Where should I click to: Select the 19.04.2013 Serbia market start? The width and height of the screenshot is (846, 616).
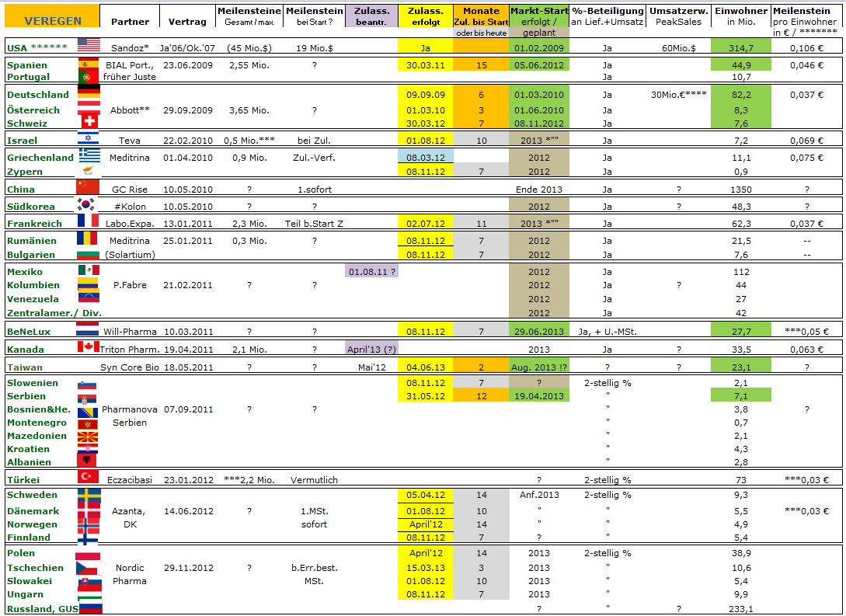point(539,395)
